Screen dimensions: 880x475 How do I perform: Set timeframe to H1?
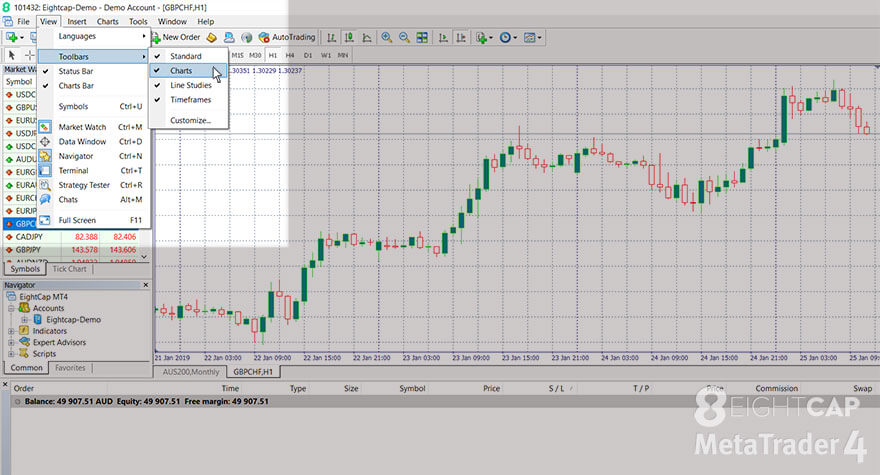pos(273,55)
